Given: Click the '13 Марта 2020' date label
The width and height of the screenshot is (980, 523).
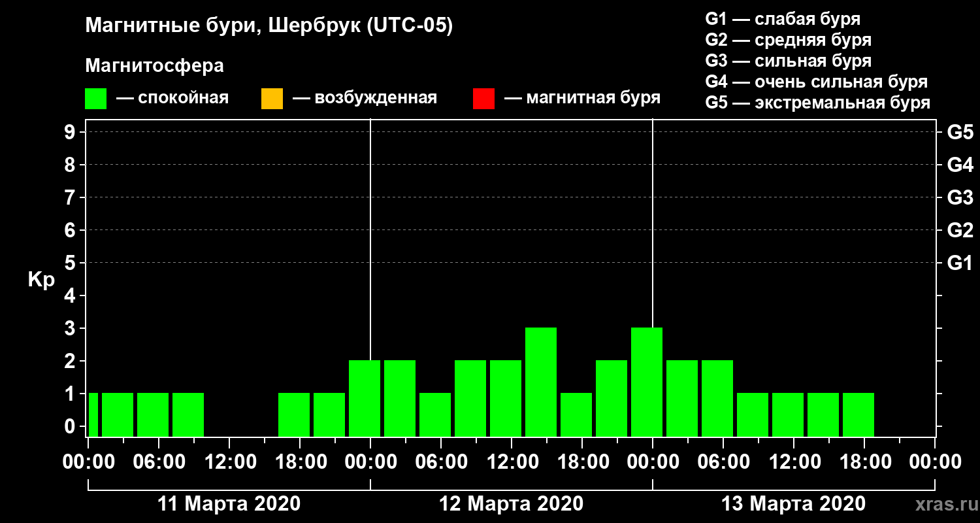Looking at the screenshot, I should tap(794, 504).
